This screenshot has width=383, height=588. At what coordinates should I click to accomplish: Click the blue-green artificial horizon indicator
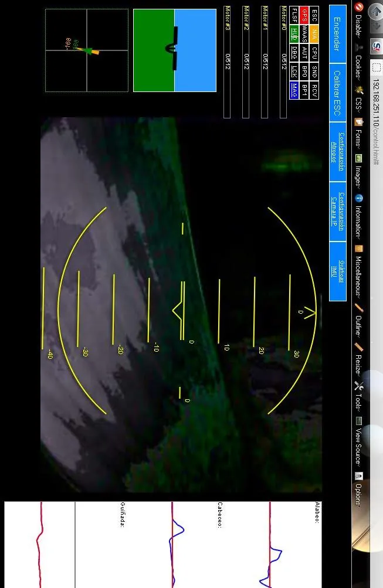click(x=175, y=50)
